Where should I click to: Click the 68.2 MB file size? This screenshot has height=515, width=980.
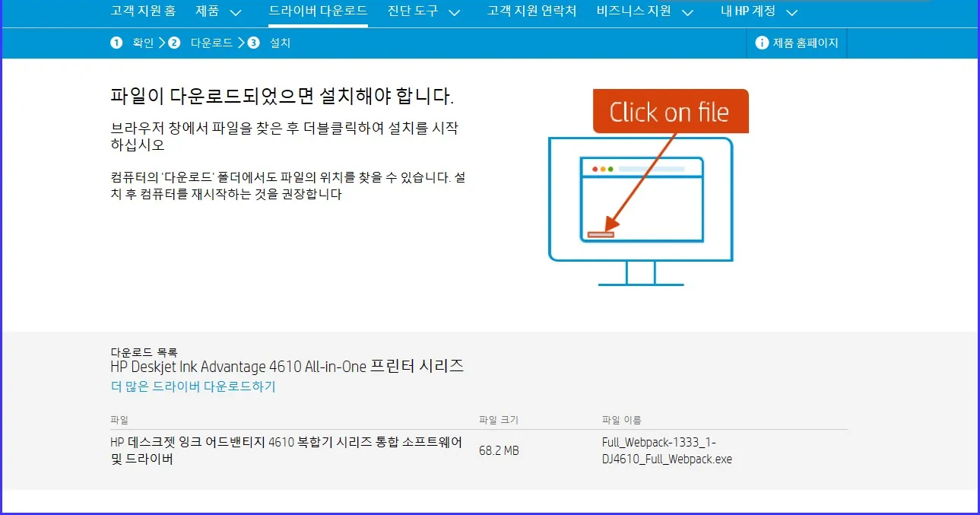click(x=499, y=451)
